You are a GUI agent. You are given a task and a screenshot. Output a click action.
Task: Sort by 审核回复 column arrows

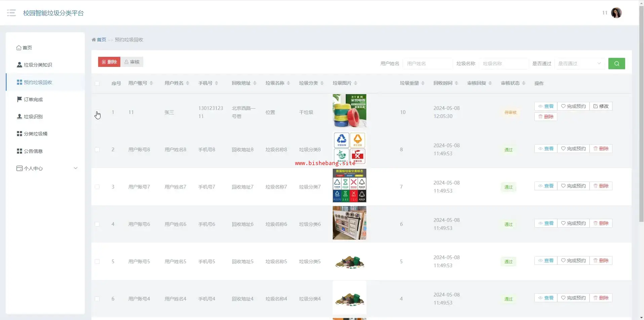coord(490,83)
